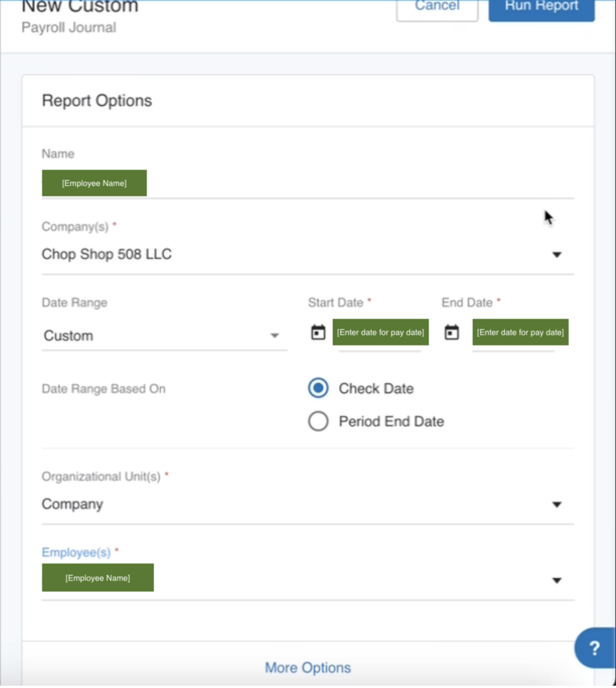Click the Run Report button
The image size is (616, 688).
[x=541, y=7]
